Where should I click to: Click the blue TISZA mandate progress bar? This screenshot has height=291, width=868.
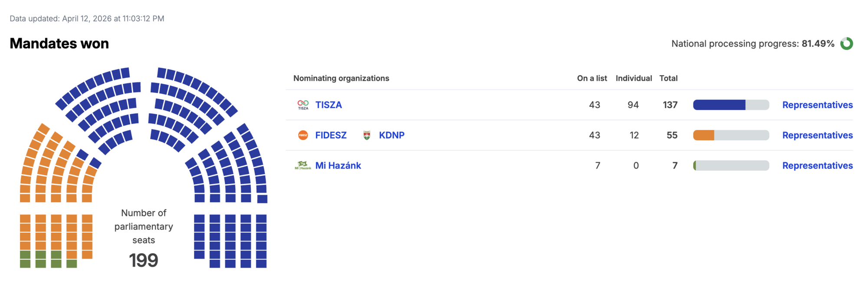(731, 105)
